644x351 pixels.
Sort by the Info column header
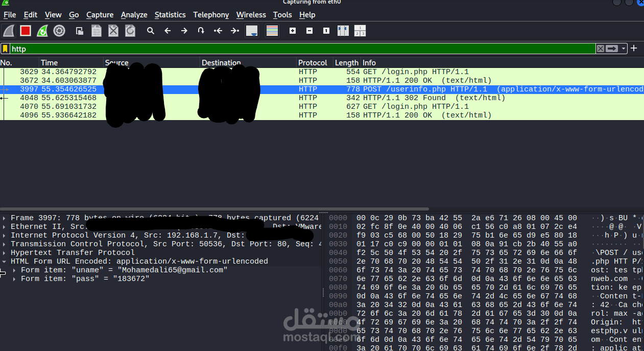pyautogui.click(x=503, y=63)
